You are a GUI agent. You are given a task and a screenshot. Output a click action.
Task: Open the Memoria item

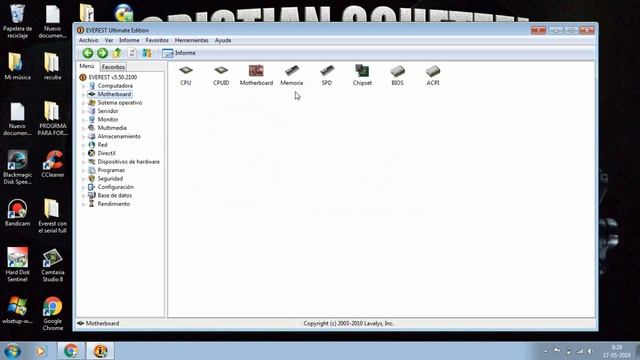coord(291,75)
